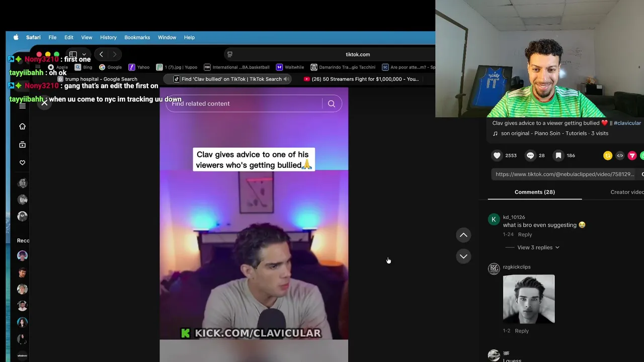Go to TikTok Home icon
644x362 pixels.
coord(22,126)
